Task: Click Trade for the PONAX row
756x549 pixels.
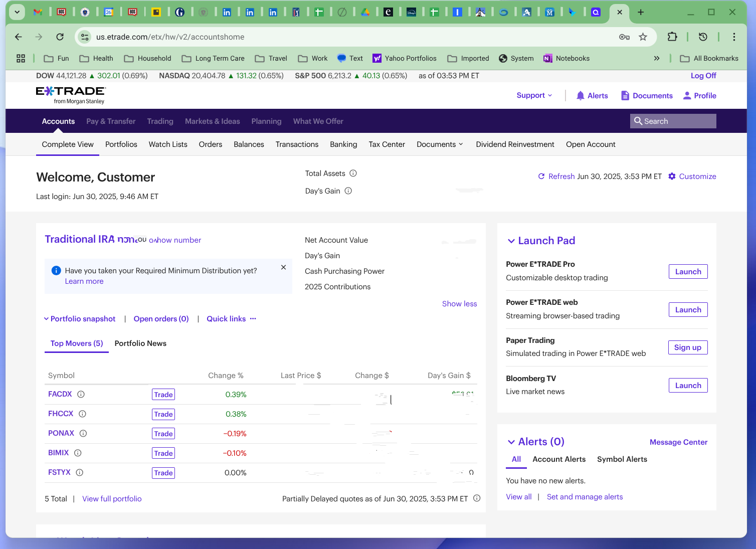Action: click(163, 434)
